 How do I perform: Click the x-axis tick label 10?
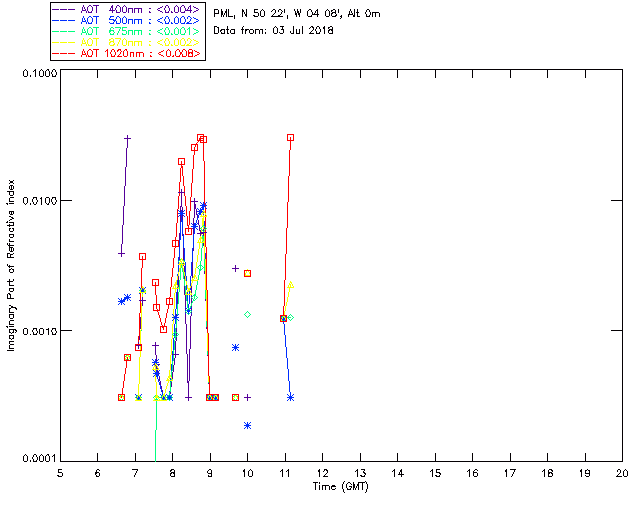(x=247, y=473)
